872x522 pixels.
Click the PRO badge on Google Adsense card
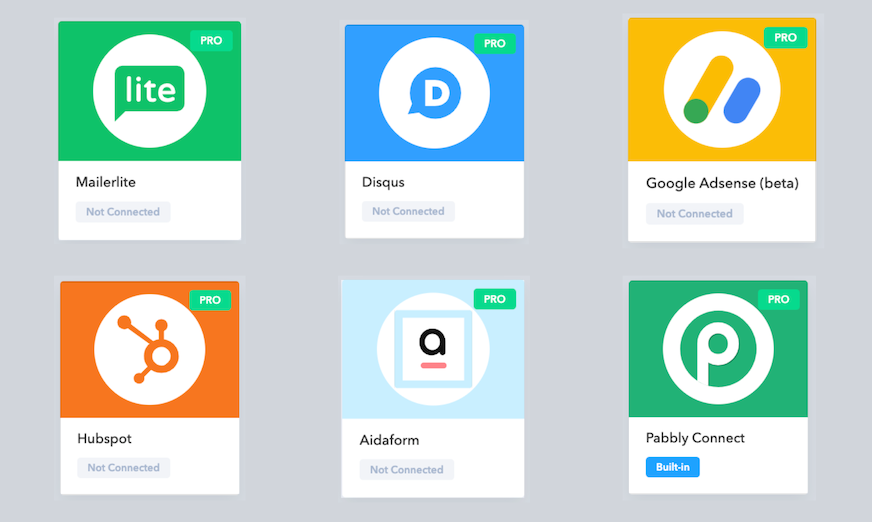pos(785,38)
